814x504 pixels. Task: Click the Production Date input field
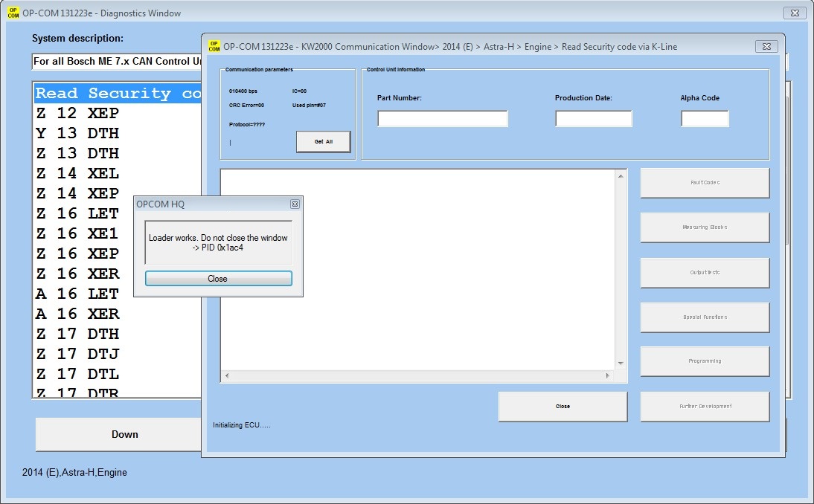[x=593, y=118]
